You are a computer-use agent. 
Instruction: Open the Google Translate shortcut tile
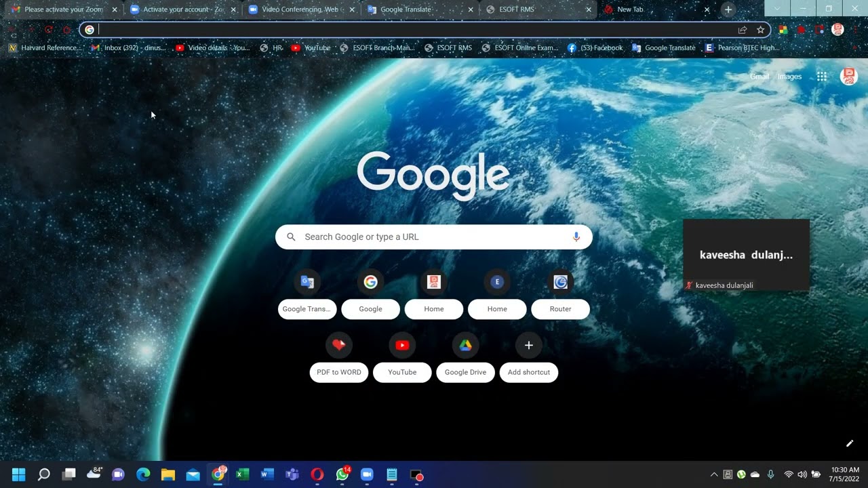click(x=307, y=295)
